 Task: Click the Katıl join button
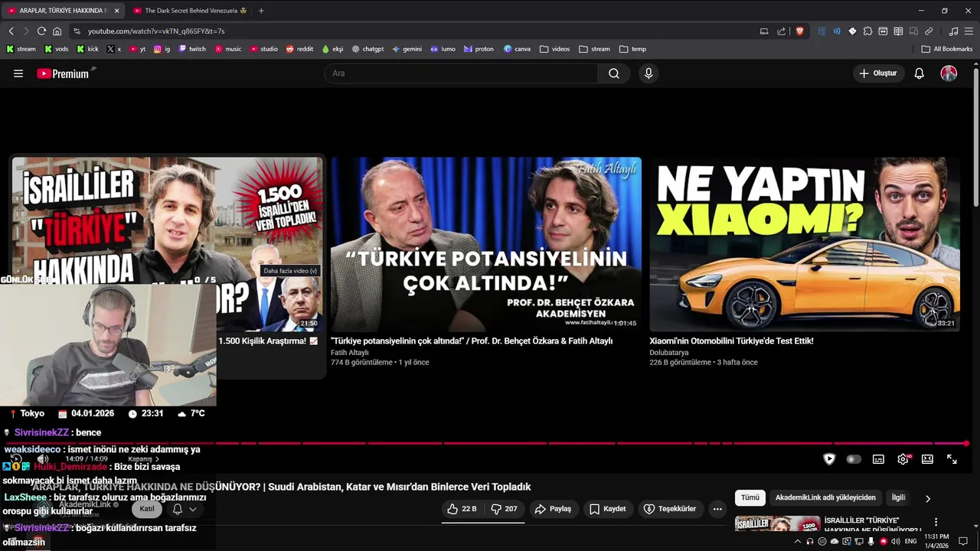tap(147, 509)
